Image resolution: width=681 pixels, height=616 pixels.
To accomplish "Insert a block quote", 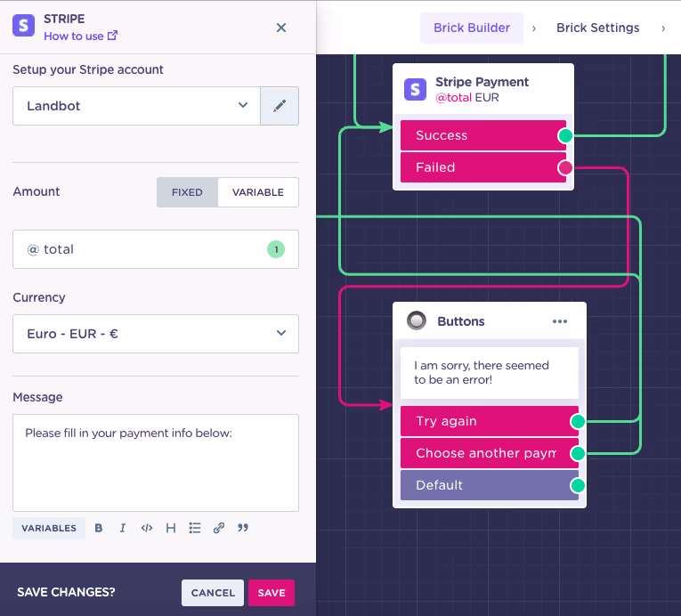I will (243, 528).
